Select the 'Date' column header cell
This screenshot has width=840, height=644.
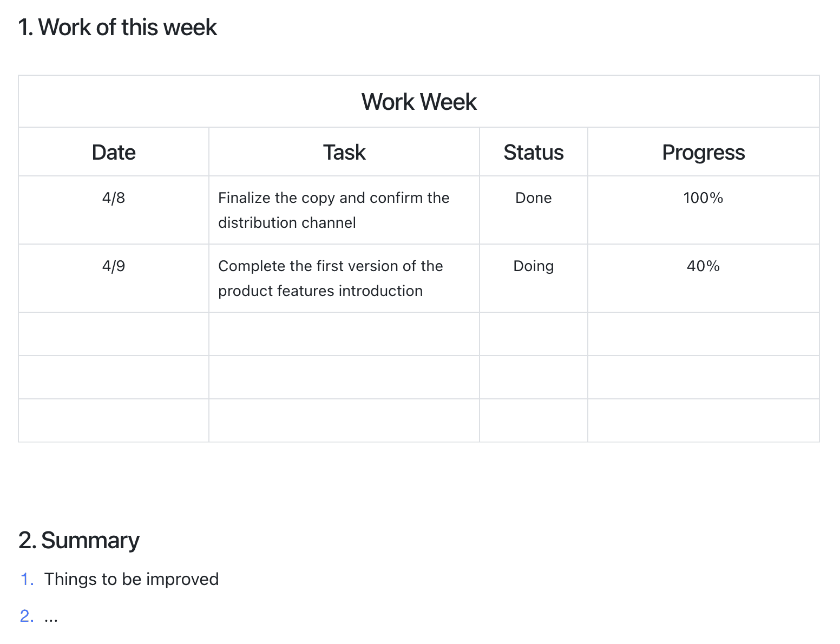114,153
